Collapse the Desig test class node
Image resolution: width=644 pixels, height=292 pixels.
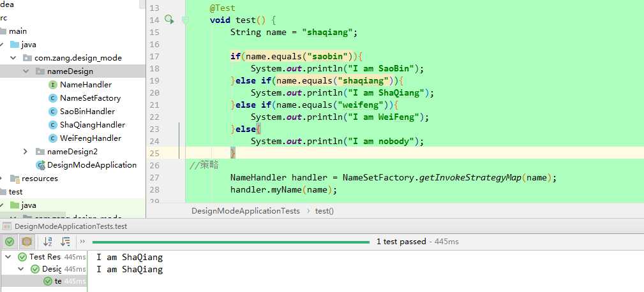[20, 269]
